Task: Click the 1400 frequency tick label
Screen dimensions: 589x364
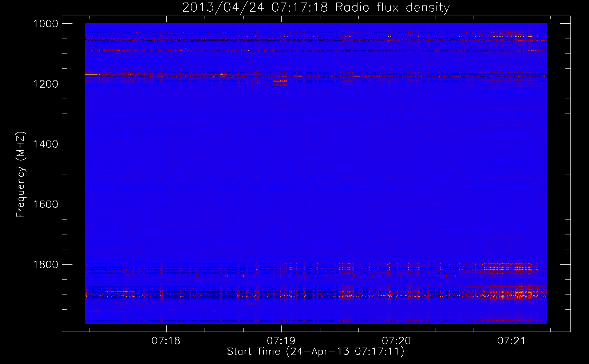Action: click(x=46, y=144)
